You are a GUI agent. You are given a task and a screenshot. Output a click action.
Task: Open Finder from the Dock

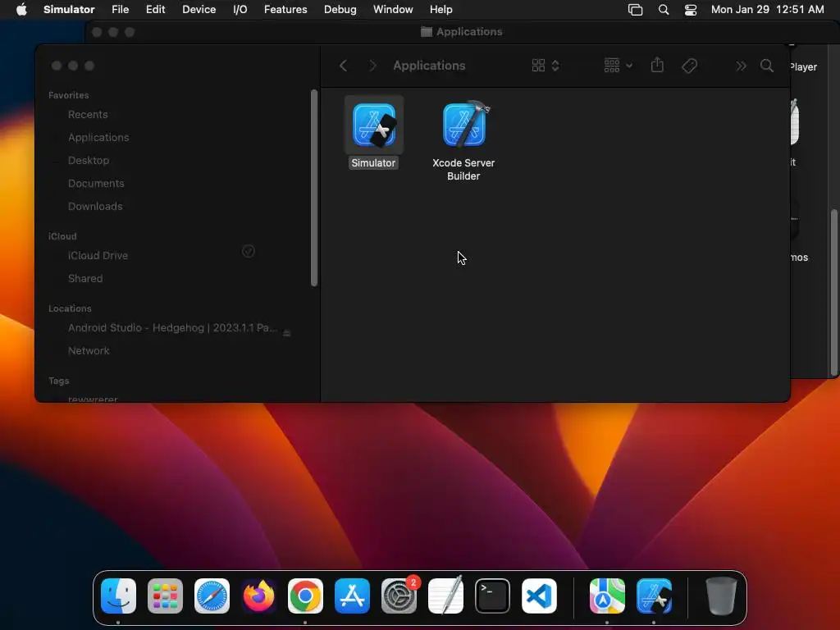(118, 596)
